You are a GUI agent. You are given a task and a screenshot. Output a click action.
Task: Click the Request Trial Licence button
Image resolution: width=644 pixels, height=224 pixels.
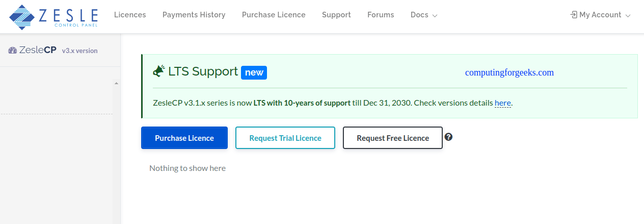(x=285, y=138)
